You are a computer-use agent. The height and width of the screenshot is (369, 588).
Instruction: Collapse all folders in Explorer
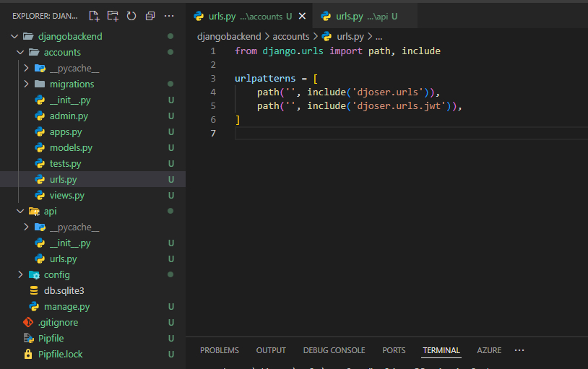(150, 15)
